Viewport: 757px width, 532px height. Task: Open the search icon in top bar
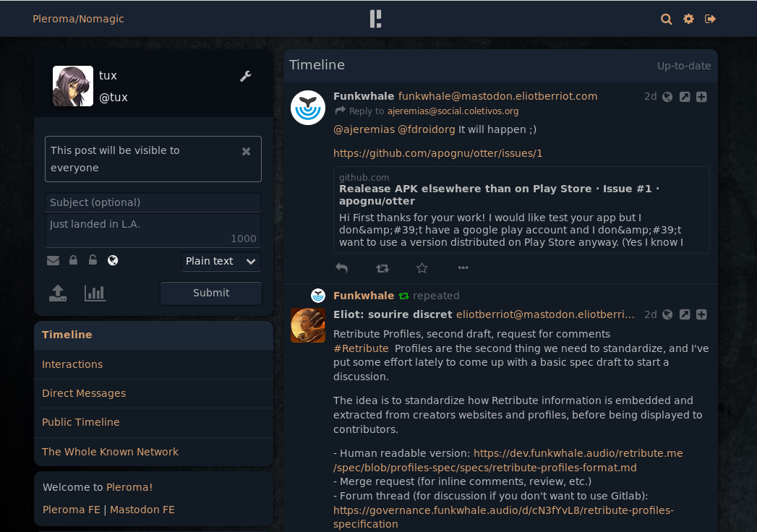tap(667, 20)
